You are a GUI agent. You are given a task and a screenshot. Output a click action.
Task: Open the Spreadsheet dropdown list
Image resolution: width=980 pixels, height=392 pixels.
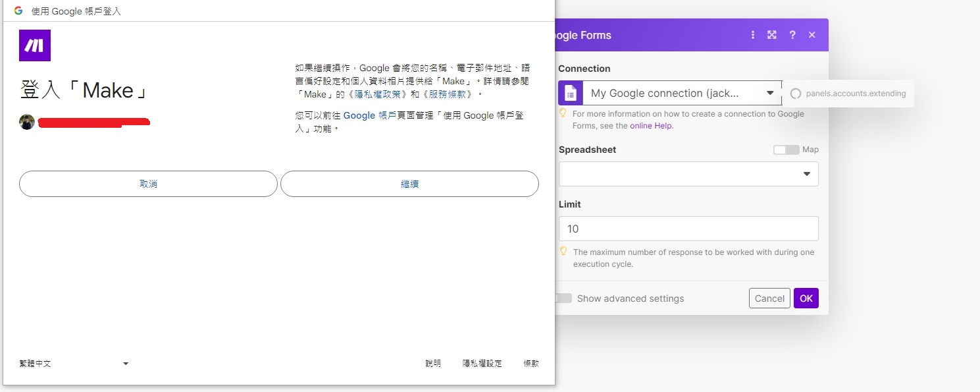point(807,173)
